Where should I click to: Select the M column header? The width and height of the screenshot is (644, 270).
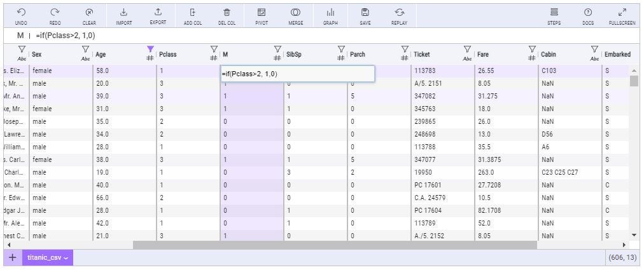pyautogui.click(x=225, y=54)
